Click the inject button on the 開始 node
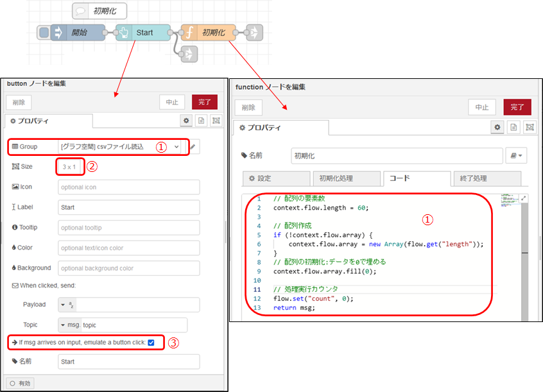 coord(44,33)
